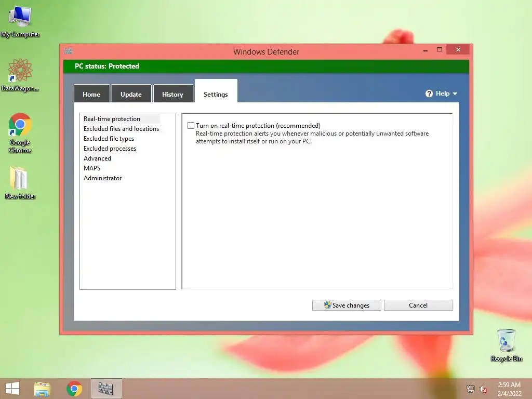Select Excluded files and locations
Screen dimensions: 532x399
click(121, 129)
